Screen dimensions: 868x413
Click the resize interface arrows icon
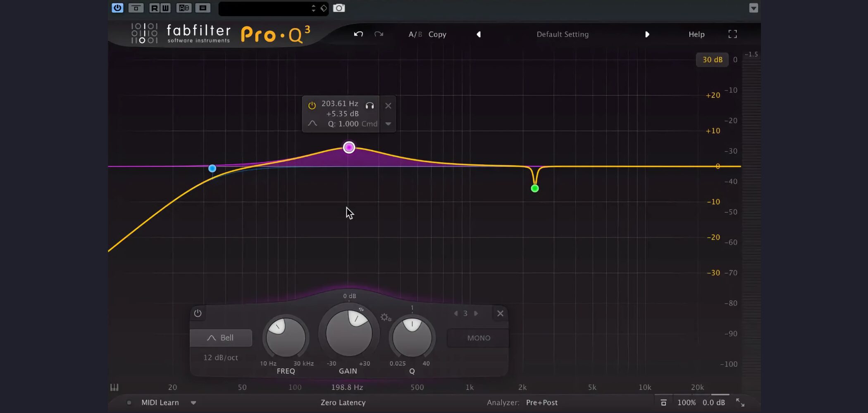coord(740,403)
